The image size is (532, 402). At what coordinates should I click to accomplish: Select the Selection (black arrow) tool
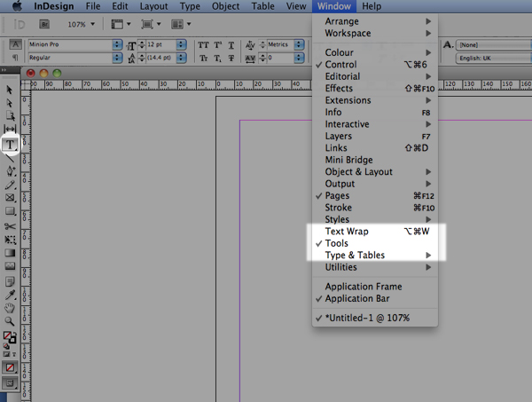[10, 90]
